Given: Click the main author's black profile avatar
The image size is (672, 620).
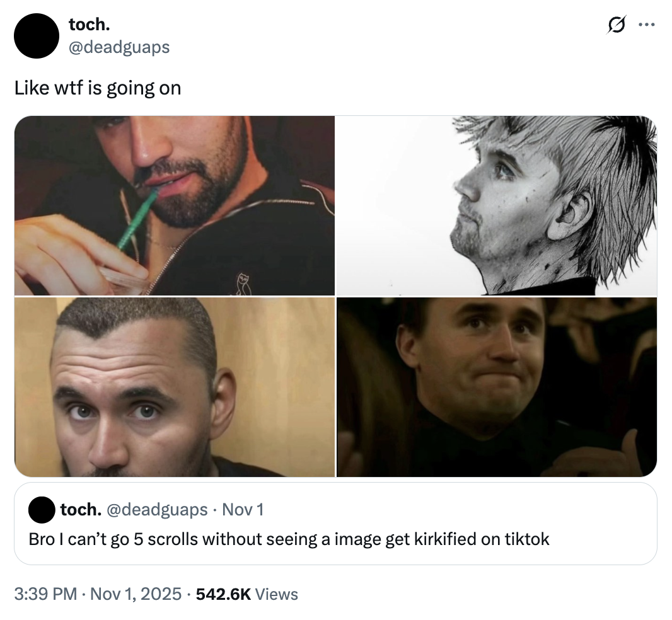Looking at the screenshot, I should click(36, 36).
